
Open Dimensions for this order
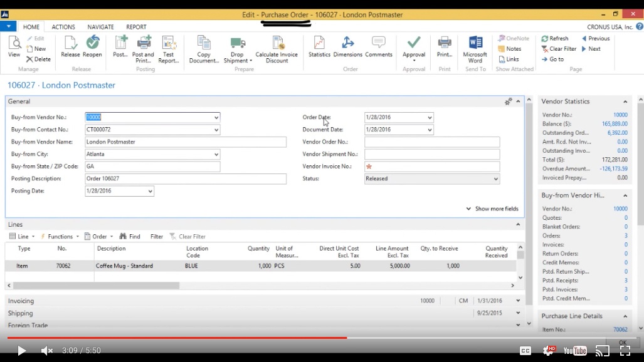tap(347, 47)
